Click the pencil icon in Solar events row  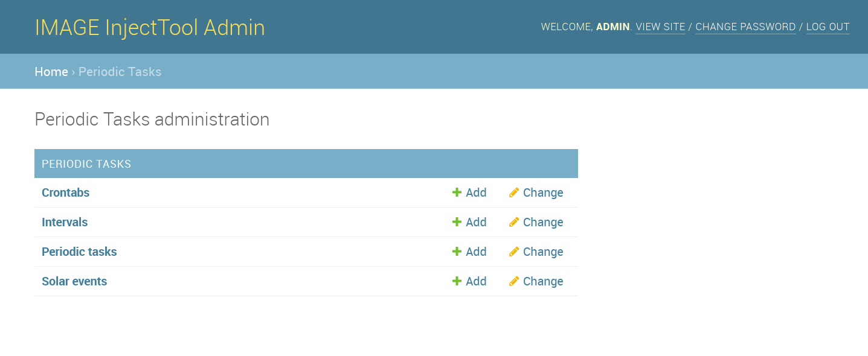coord(514,281)
